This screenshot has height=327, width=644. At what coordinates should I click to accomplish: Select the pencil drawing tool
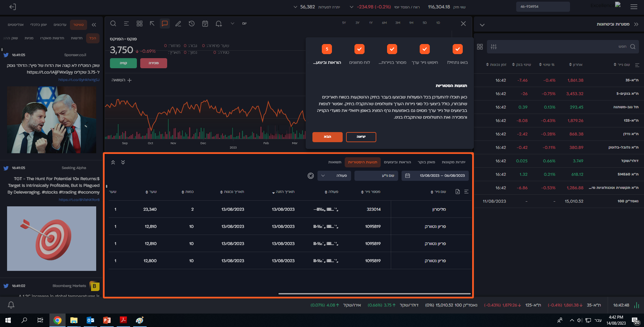178,24
